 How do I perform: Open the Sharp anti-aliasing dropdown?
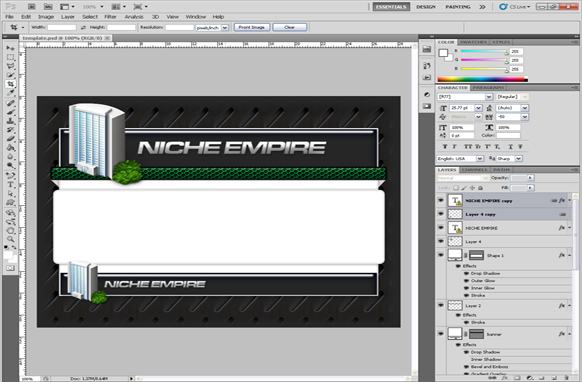click(519, 159)
